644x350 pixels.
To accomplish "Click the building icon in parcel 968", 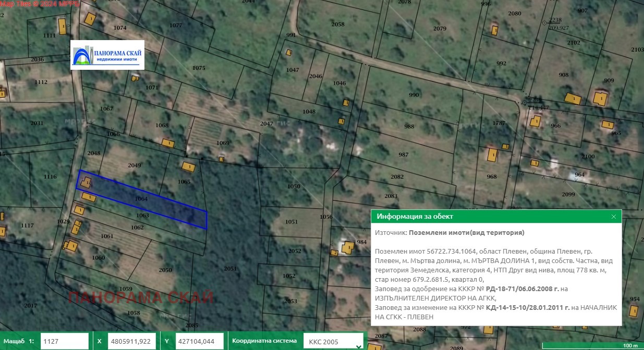I will pos(492,154).
